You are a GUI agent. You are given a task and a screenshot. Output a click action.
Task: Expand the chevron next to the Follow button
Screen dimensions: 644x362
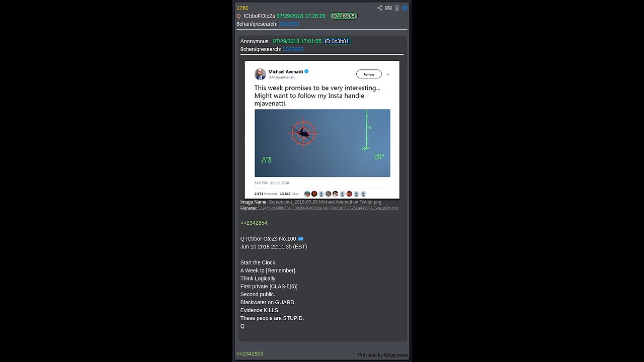(388, 74)
